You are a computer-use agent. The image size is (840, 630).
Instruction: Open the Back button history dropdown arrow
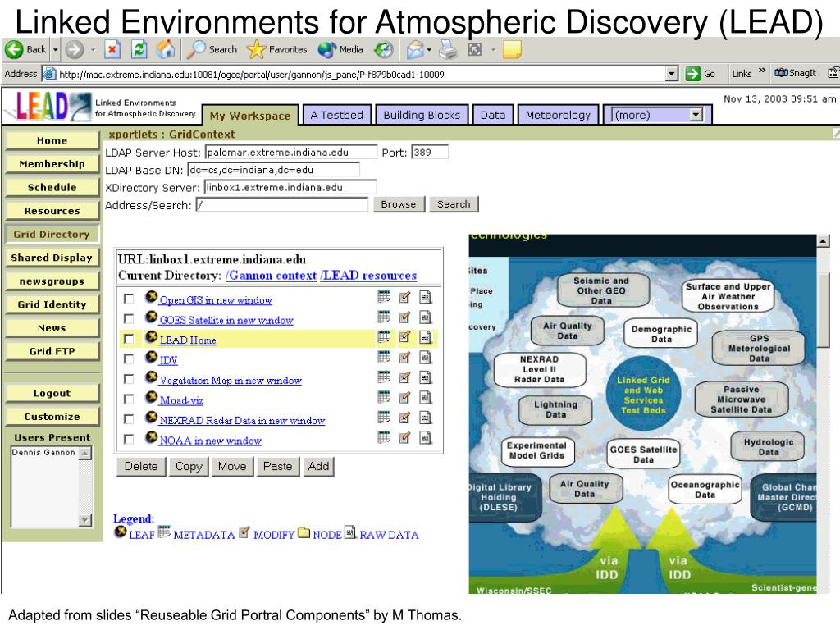pyautogui.click(x=55, y=50)
